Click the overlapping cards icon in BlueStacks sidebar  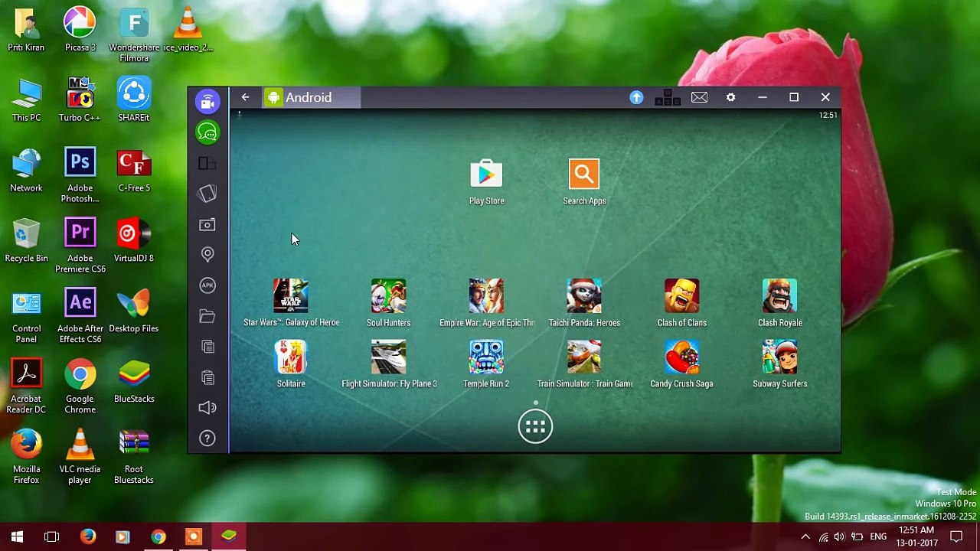point(207,163)
